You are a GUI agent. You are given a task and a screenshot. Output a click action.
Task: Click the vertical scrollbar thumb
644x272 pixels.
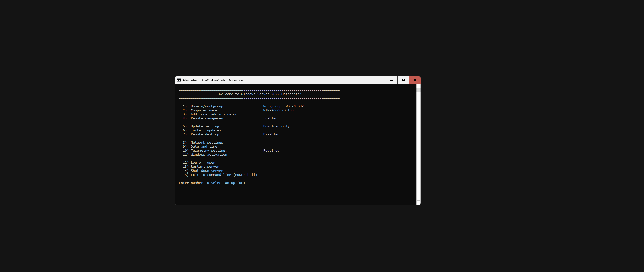418,90
